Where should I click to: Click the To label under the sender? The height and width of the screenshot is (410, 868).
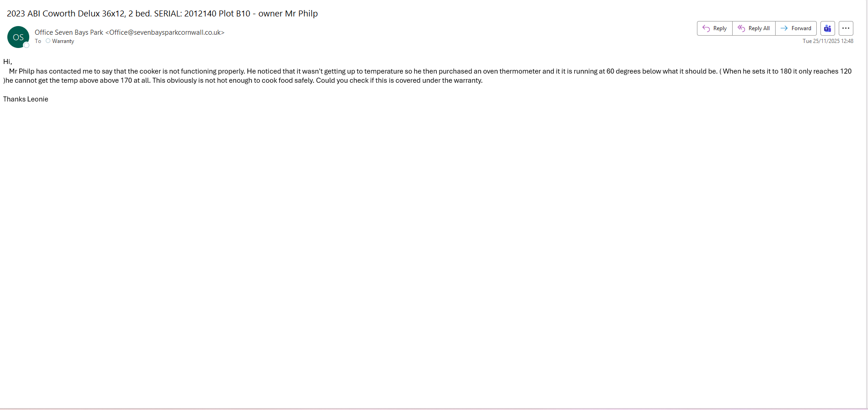pos(38,41)
